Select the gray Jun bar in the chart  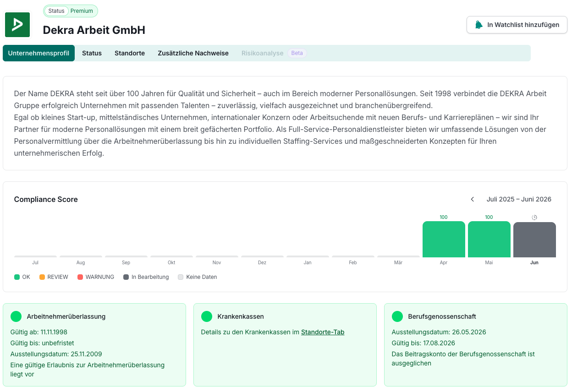[534, 240]
